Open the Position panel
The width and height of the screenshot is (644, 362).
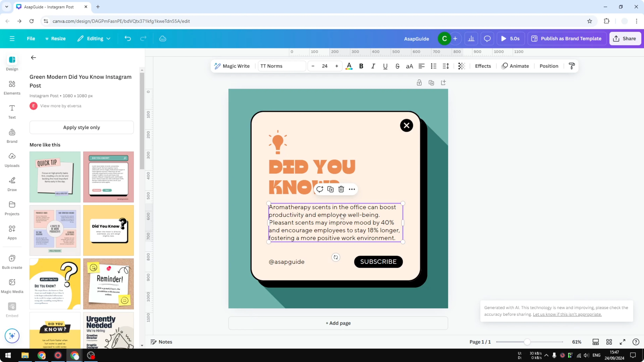click(549, 66)
